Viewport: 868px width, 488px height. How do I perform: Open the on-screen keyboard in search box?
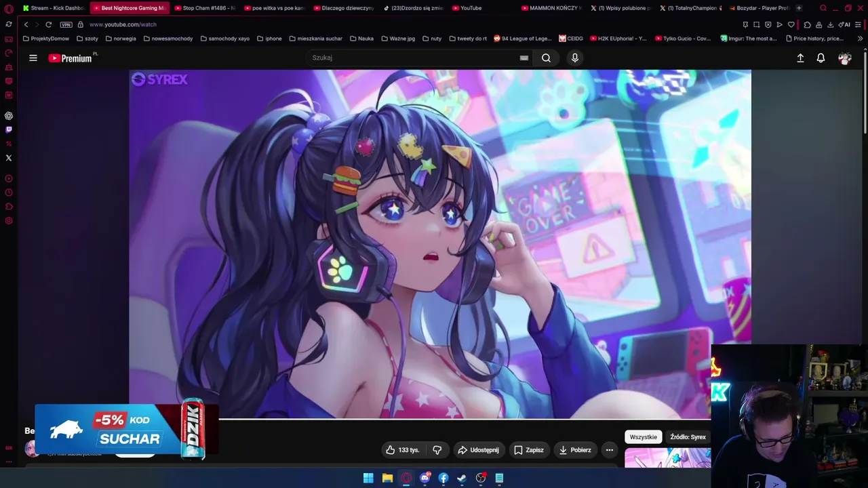(524, 58)
